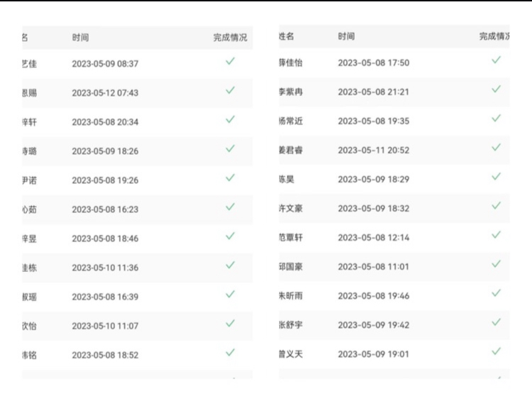Click the checkmark in 张舒宇 row

point(497,322)
